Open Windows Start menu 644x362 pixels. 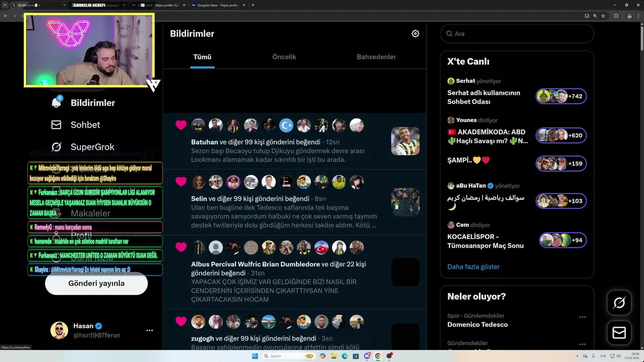point(255,356)
